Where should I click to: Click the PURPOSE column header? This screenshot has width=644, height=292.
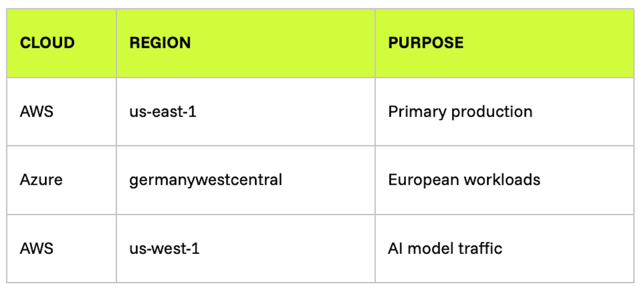tap(426, 42)
